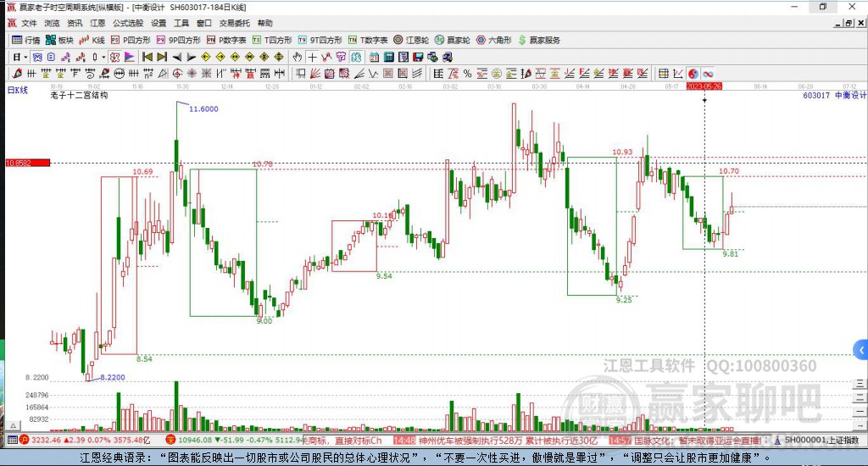Open the 交易委托 menu
The image size is (868, 466).
(x=234, y=23)
